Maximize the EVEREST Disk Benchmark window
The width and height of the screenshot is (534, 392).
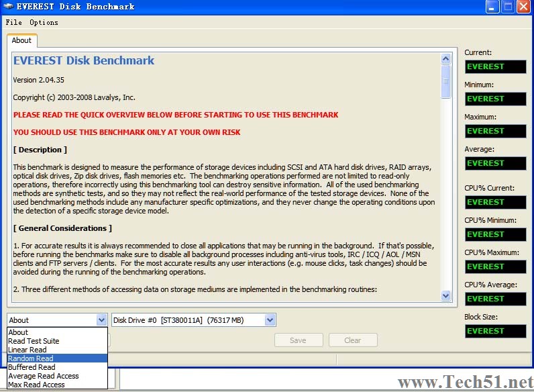[x=508, y=7]
